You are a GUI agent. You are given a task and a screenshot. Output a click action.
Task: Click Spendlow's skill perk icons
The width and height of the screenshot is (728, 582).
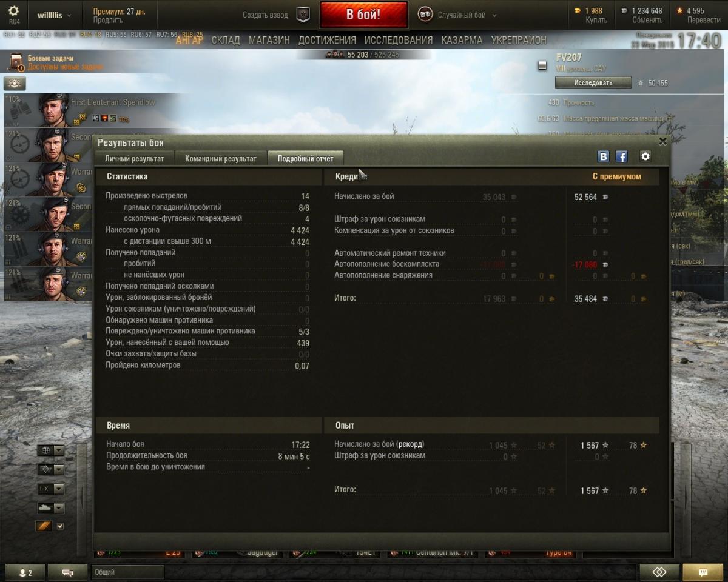tap(104, 118)
